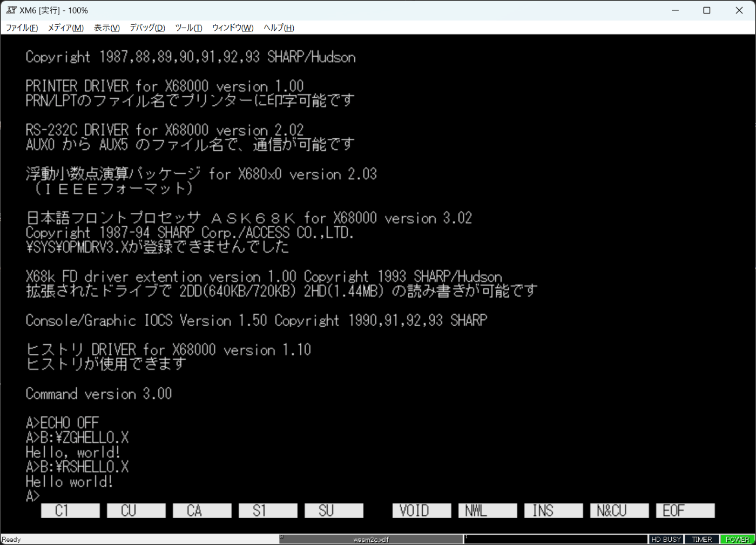Click the 'Hello world!' output without comma
Image resolution: width=756 pixels, height=545 pixels.
click(69, 481)
